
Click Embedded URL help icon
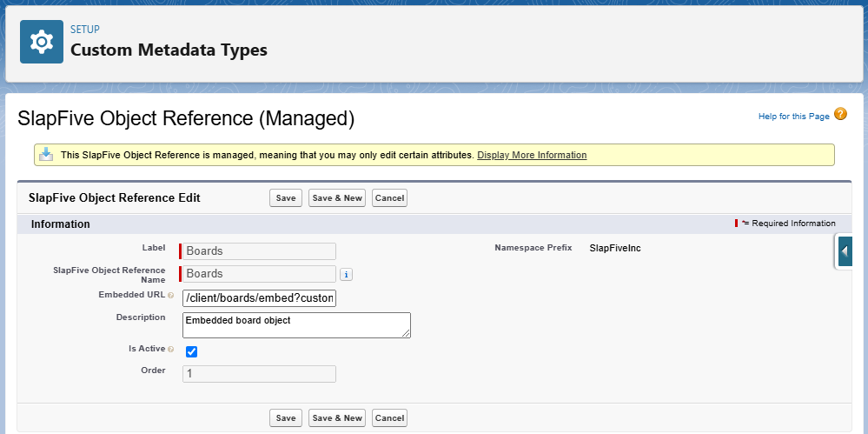tap(171, 296)
